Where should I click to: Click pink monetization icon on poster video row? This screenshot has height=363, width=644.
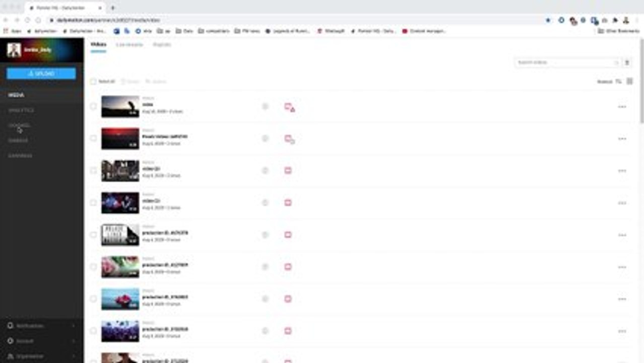pos(288,234)
